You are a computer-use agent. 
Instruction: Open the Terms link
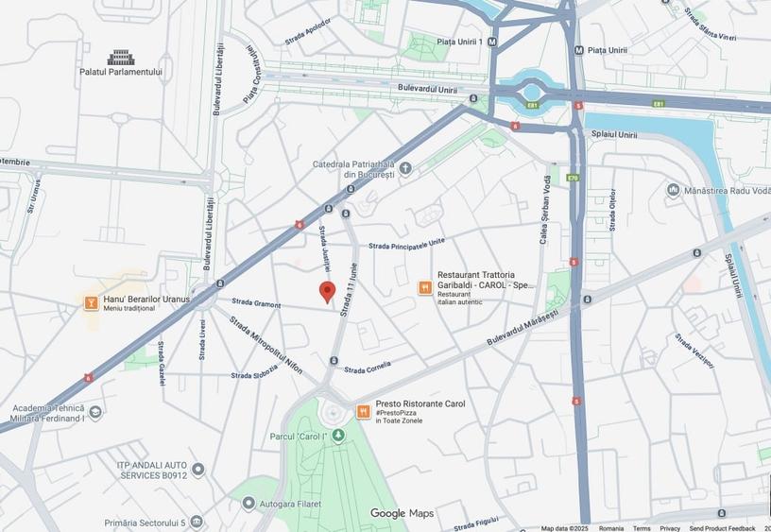click(642, 528)
